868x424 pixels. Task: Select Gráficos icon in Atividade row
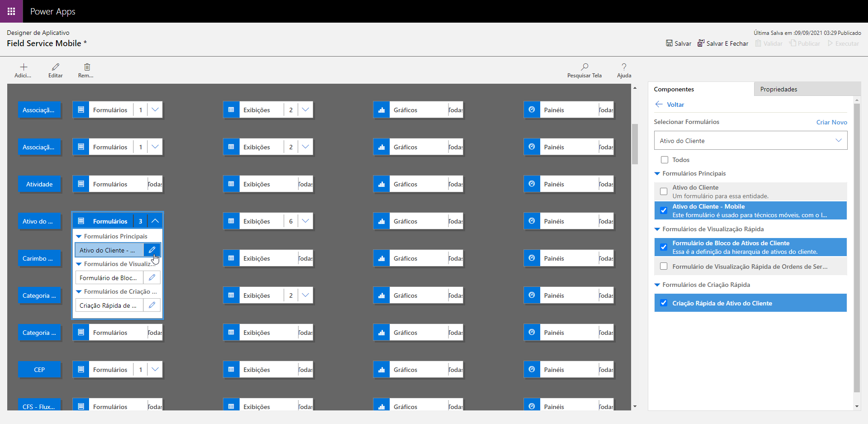382,184
